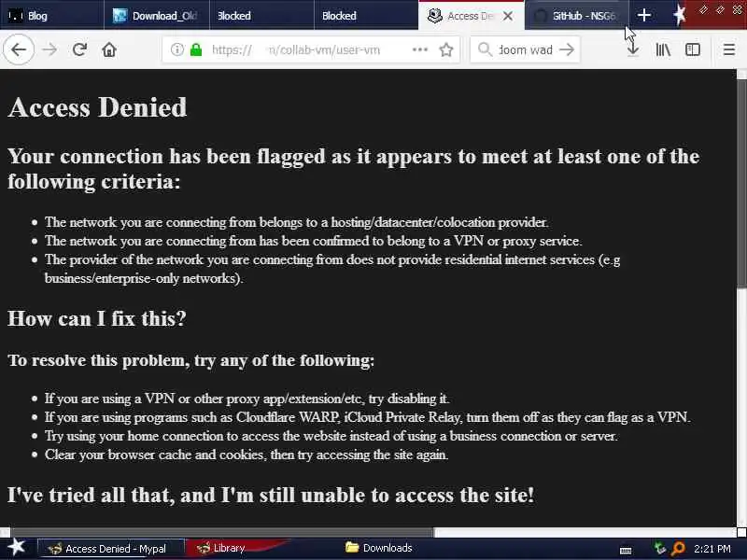The width and height of the screenshot is (747, 560).
Task: Switch to the Blog tab
Action: (51, 15)
